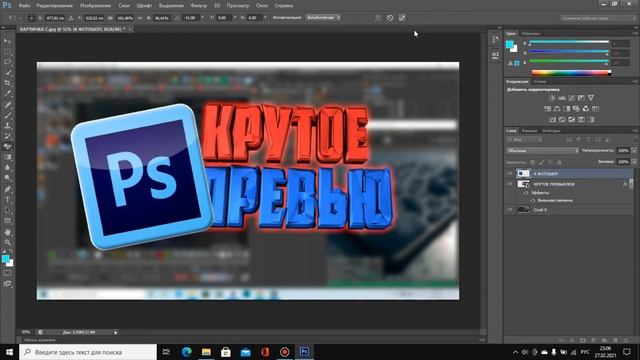Collapse effects list on КРУТОЕ ПРЕВЬЮ layer
640x360 pixels.
[x=631, y=184]
